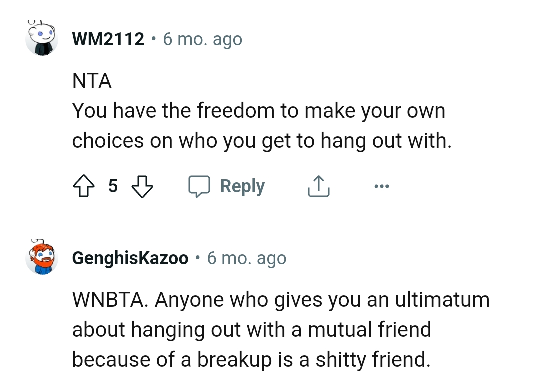The width and height of the screenshot is (540, 392).
Task: Open comment actions with the ellipsis menu
Action: click(x=382, y=186)
